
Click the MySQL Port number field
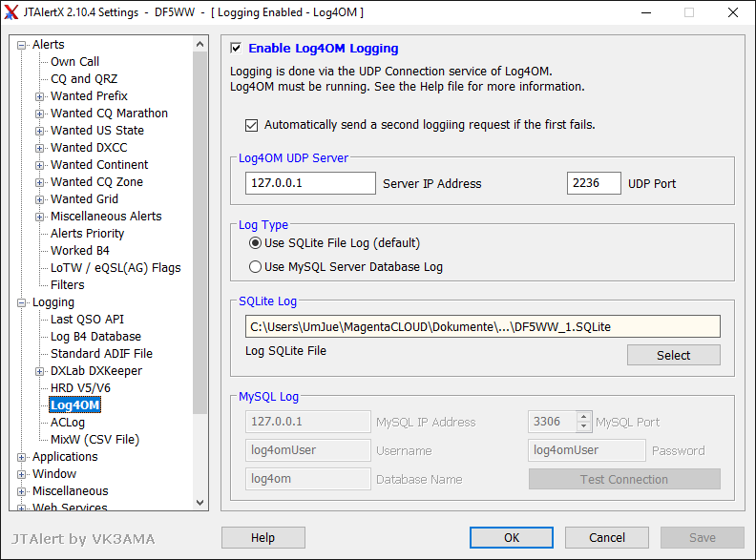coord(552,422)
